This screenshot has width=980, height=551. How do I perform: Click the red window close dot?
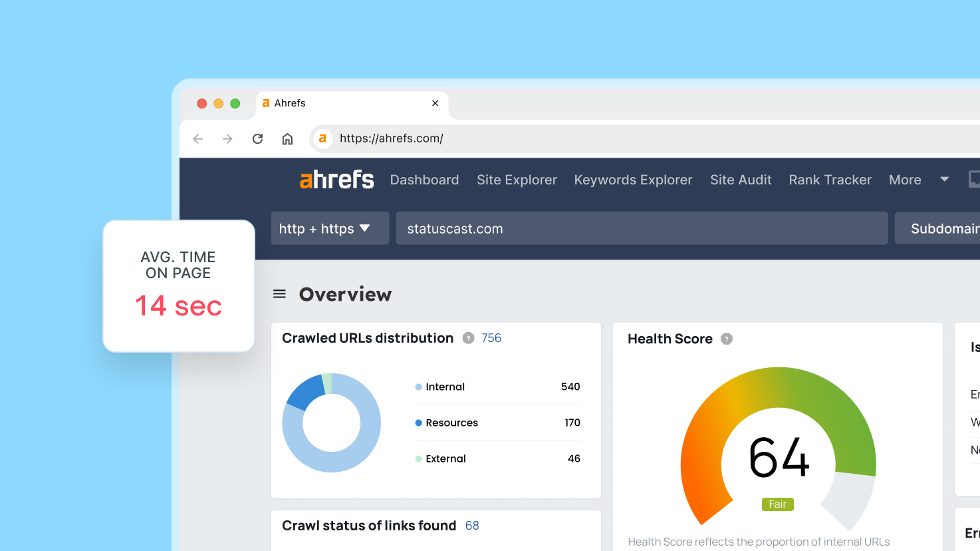point(201,103)
